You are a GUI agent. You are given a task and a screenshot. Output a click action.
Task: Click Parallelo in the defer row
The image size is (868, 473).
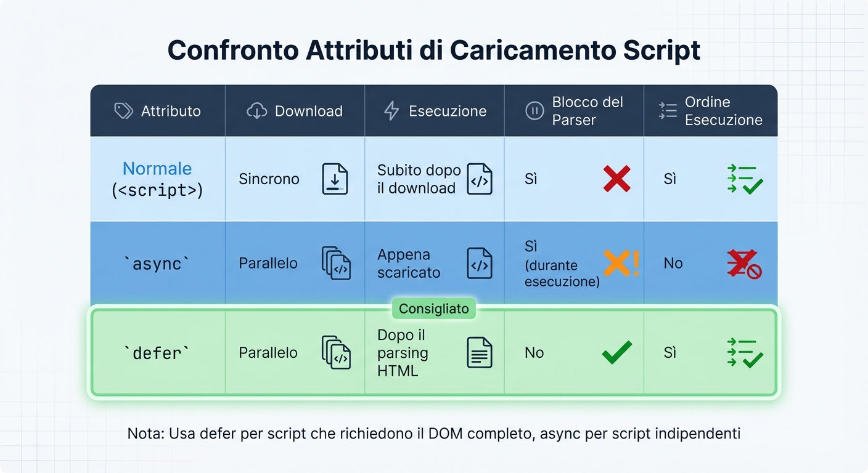pyautogui.click(x=268, y=352)
